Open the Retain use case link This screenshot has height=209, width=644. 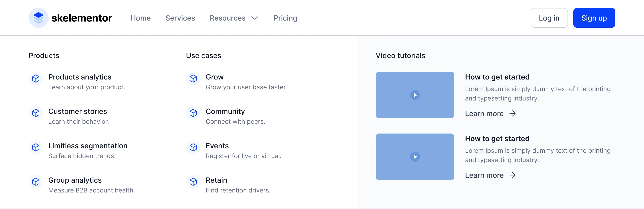(216, 180)
